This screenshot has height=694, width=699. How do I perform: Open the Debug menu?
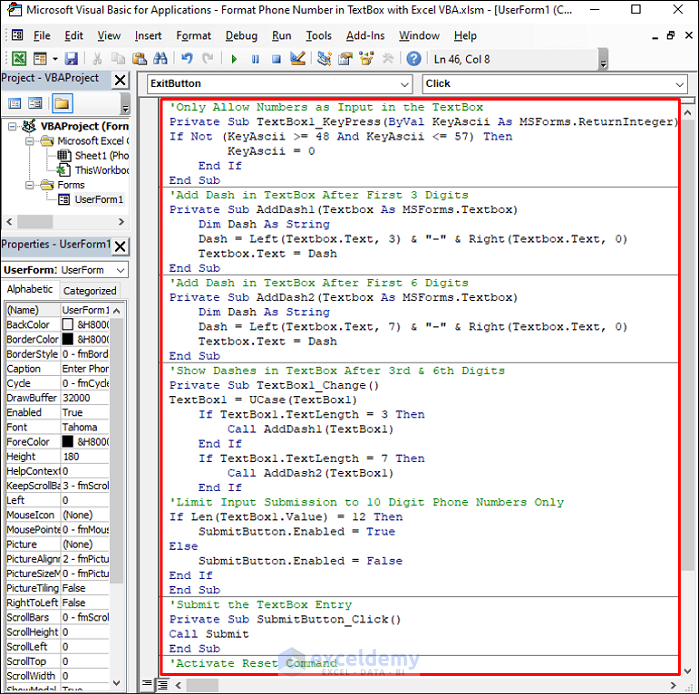coord(241,35)
